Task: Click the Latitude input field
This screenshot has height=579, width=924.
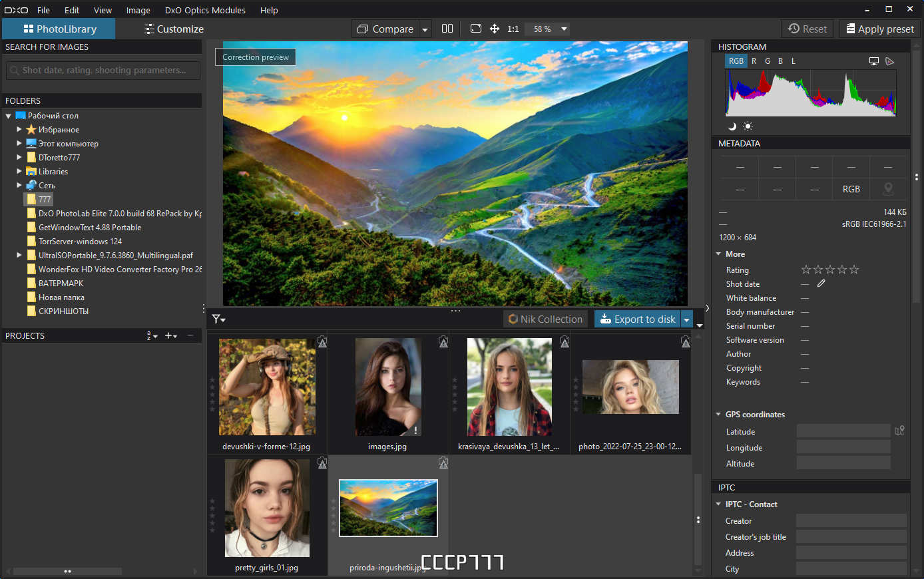Action: (843, 431)
